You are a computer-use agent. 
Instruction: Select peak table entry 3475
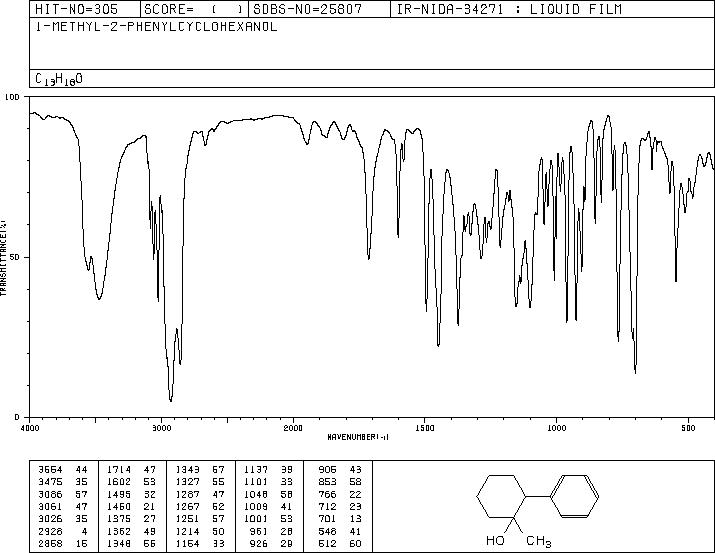[x=63, y=482]
